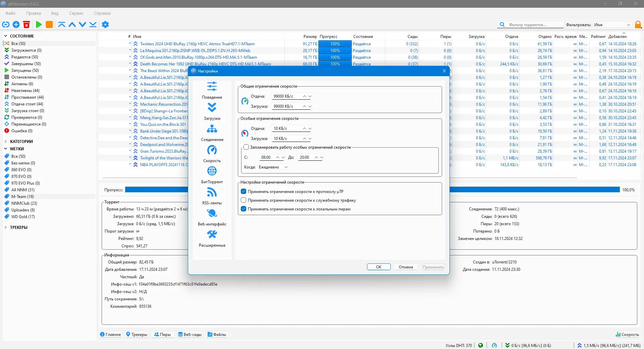This screenshot has height=349, width=644.
Task: Click the red delete torrent toolbar icon
Action: (26, 24)
